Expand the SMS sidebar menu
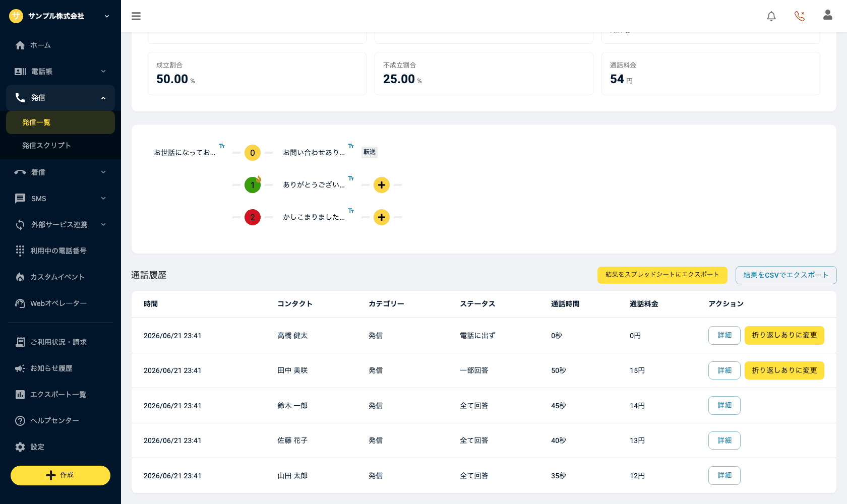 coord(60,199)
